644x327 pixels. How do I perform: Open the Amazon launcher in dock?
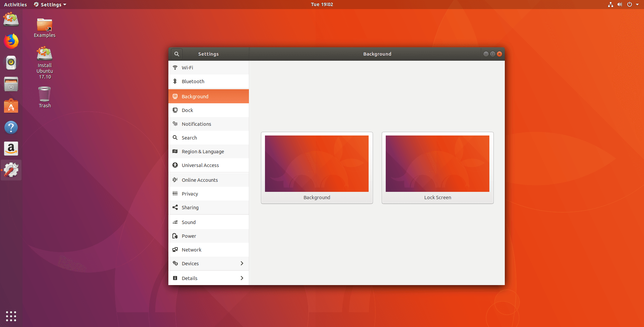(11, 149)
